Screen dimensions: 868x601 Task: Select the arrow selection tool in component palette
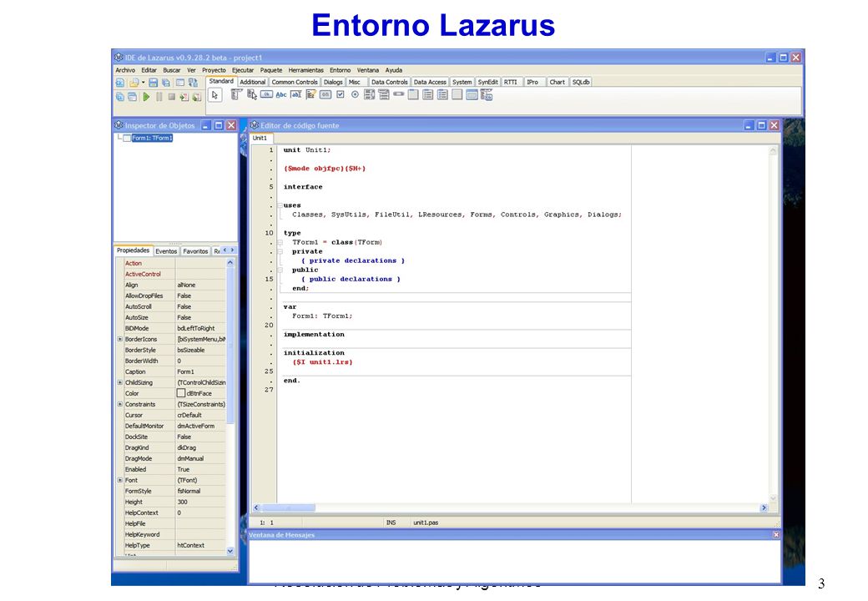(x=214, y=95)
